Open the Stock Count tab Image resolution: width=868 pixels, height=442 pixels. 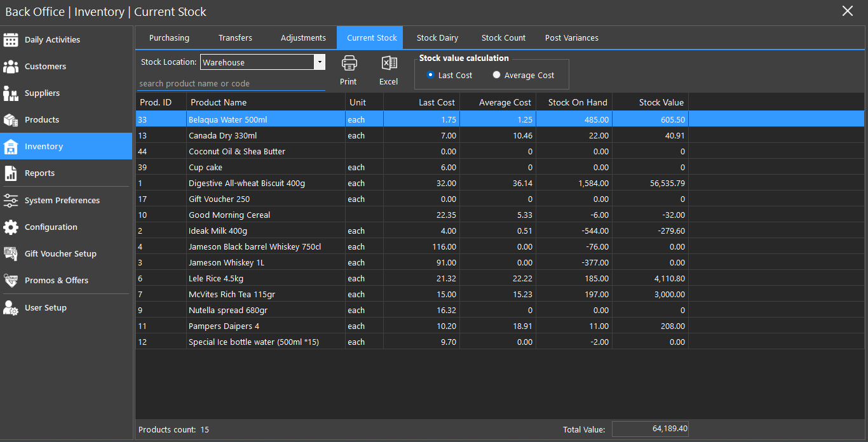tap(503, 38)
